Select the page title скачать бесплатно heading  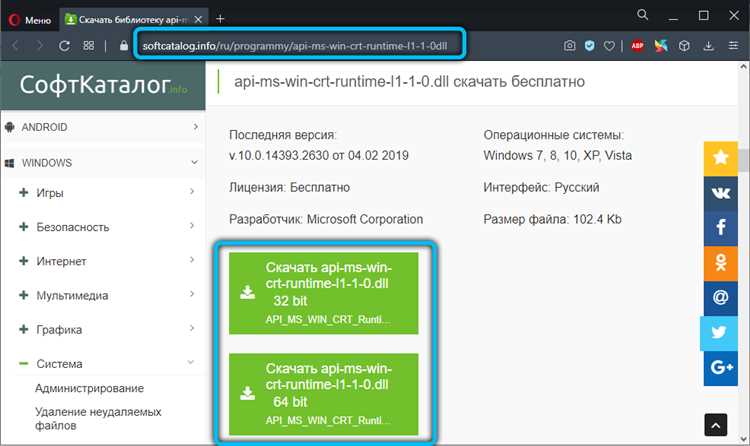[x=409, y=82]
